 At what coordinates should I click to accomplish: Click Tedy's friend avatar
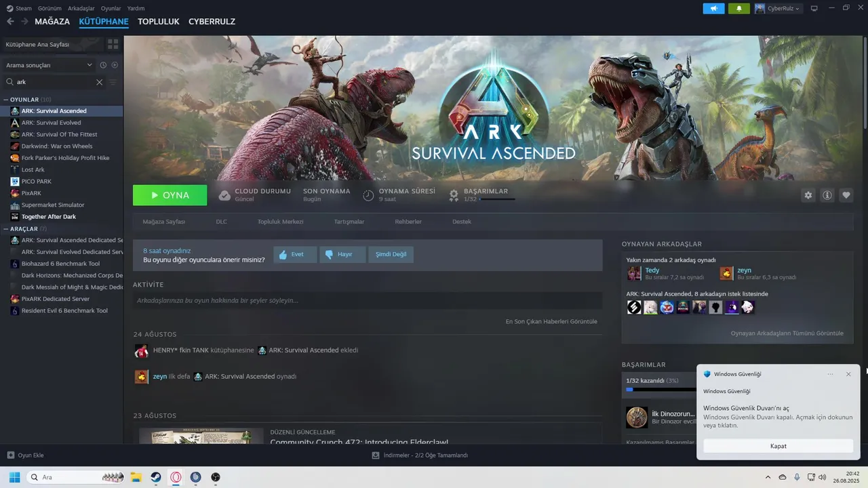click(634, 273)
